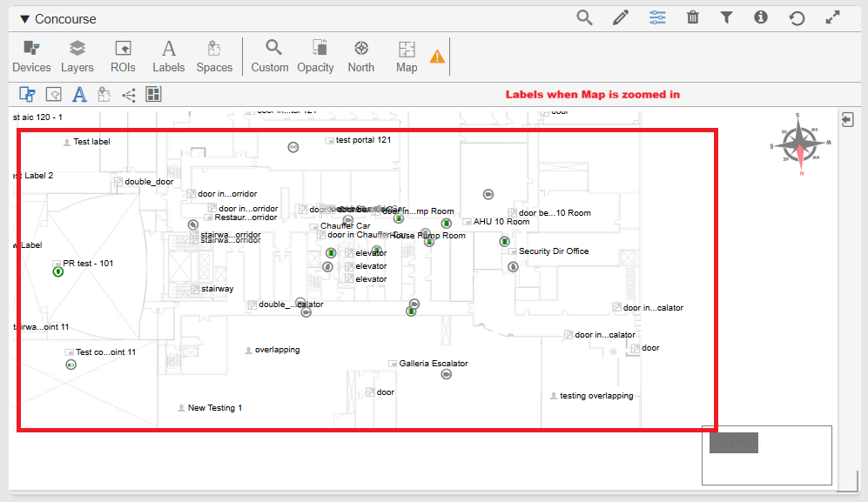Click the refresh arrow icon

tap(797, 18)
